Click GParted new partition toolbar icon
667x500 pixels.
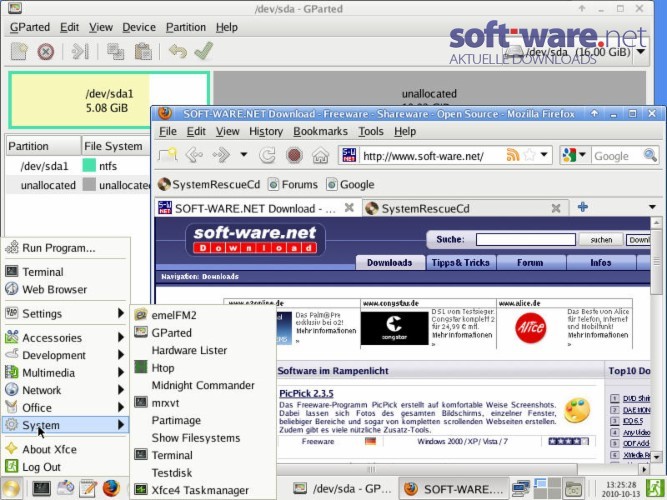tap(19, 51)
